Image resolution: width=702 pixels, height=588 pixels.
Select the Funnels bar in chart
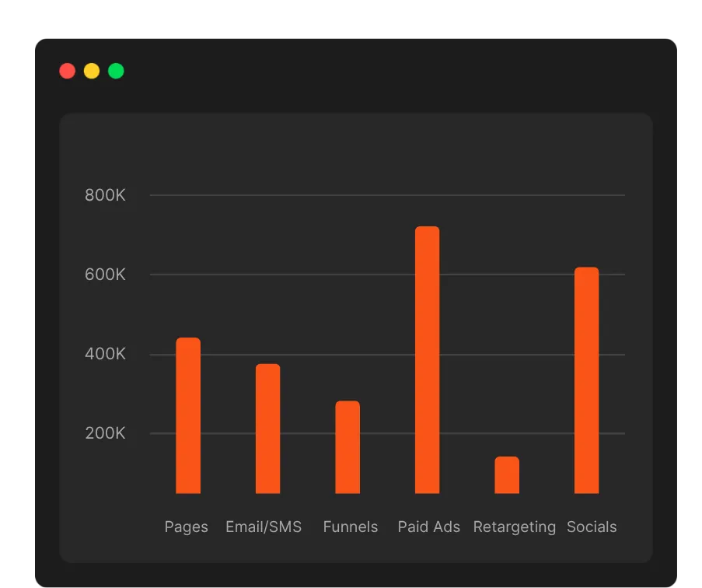348,447
